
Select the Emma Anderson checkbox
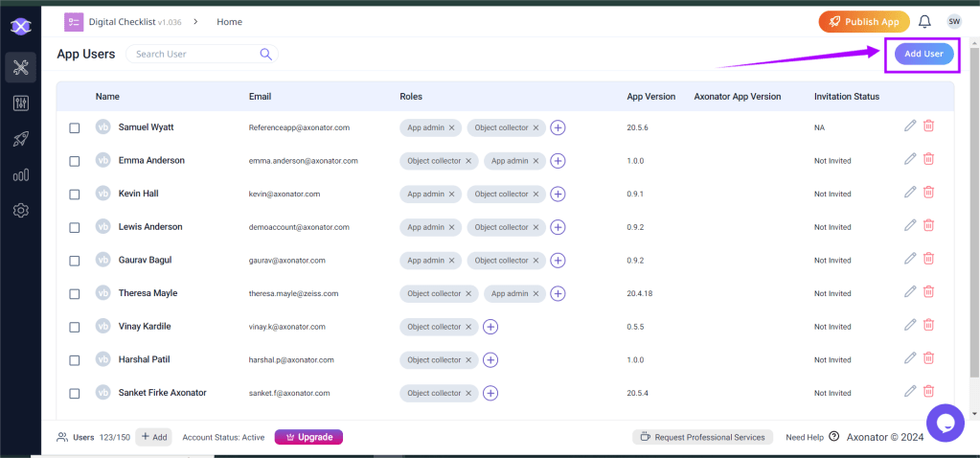click(x=75, y=161)
